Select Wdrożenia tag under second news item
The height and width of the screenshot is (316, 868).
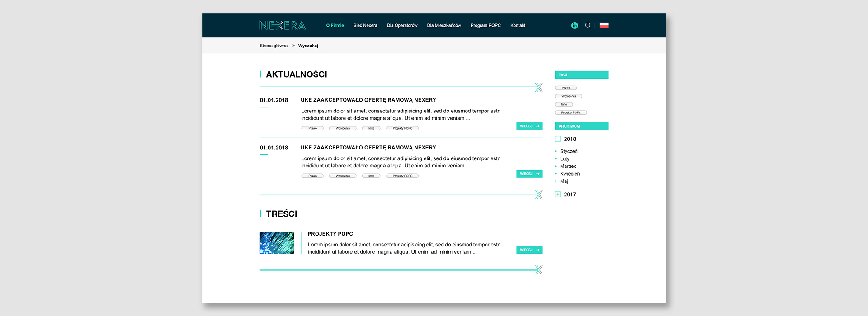pos(343,176)
